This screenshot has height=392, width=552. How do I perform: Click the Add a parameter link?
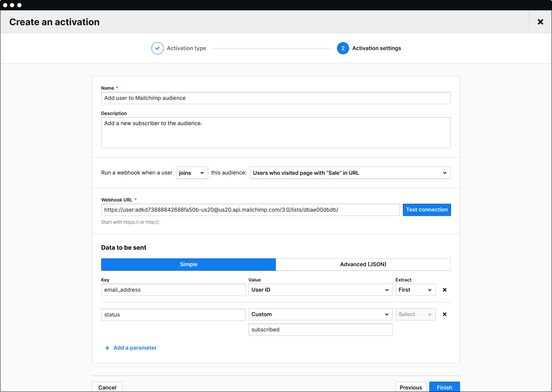click(x=135, y=348)
